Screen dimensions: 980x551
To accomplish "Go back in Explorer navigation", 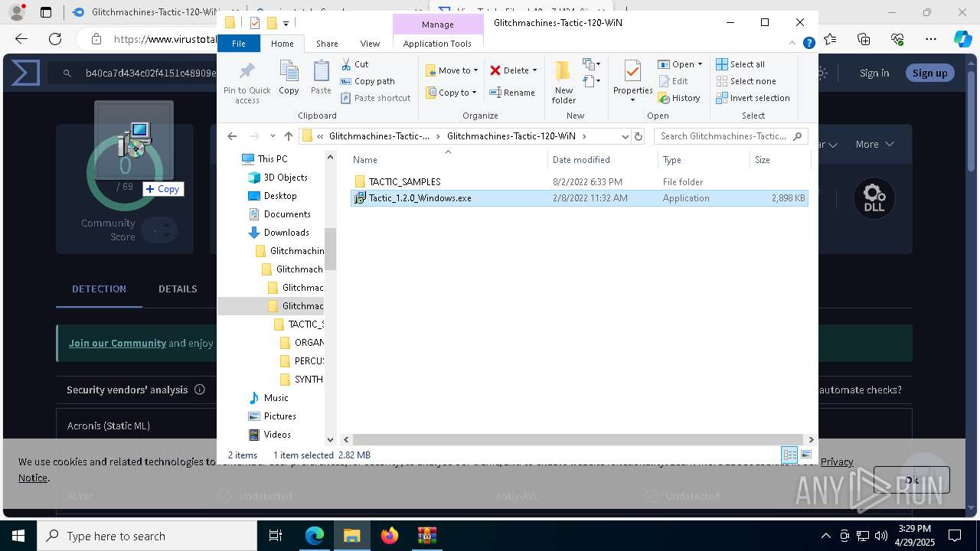I will 232,136.
